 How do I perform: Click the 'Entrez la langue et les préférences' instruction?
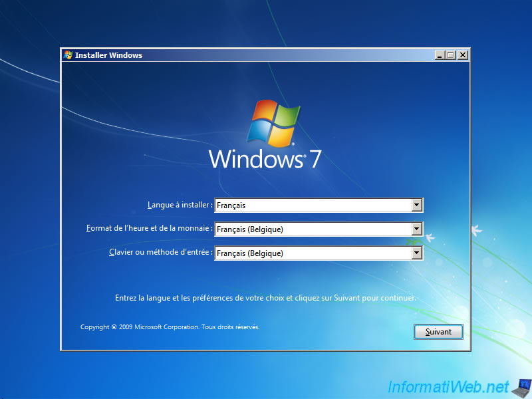(x=265, y=298)
